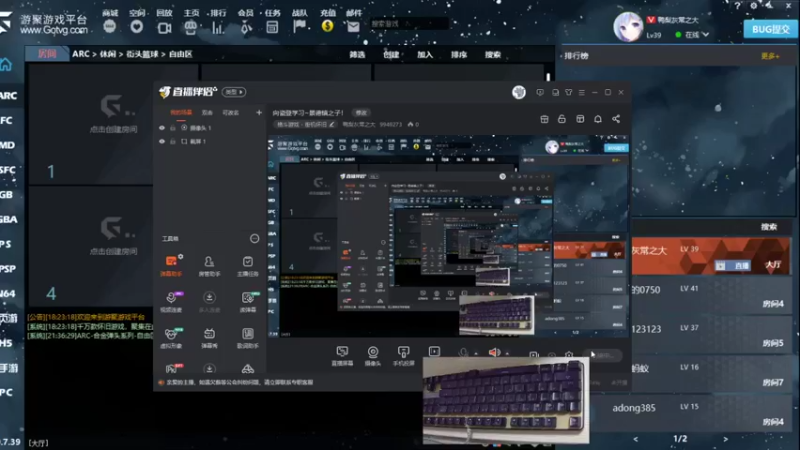This screenshot has width=800, height=450.
Task: Select 弹幕秀 tool in 直播伴侣 toolbox
Action: [209, 338]
